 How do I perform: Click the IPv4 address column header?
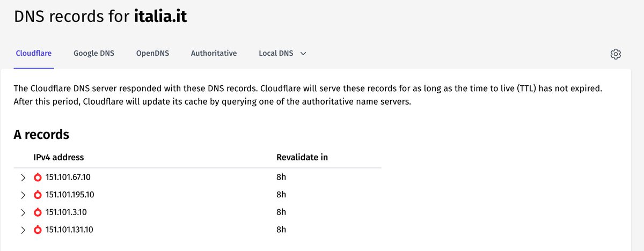coord(58,157)
